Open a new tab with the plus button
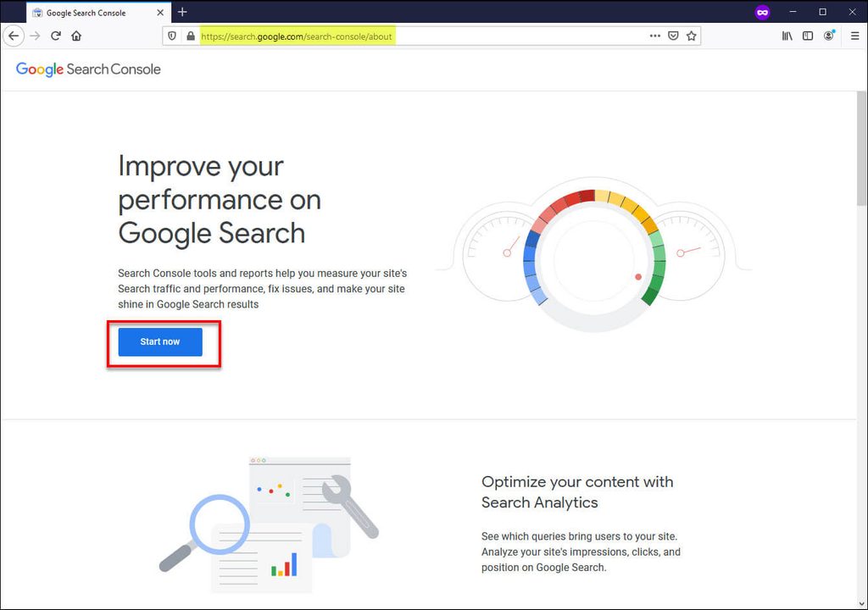868x610 pixels. pyautogui.click(x=182, y=12)
